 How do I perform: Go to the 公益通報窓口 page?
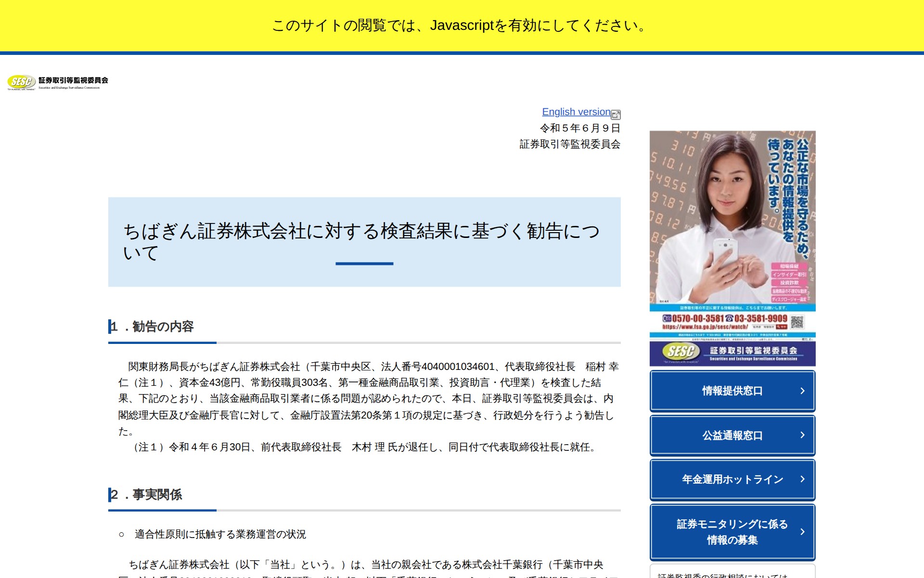732,435
